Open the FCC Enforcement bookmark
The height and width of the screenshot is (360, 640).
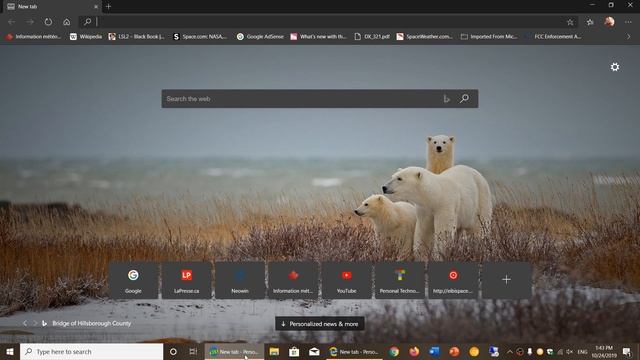pyautogui.click(x=553, y=37)
